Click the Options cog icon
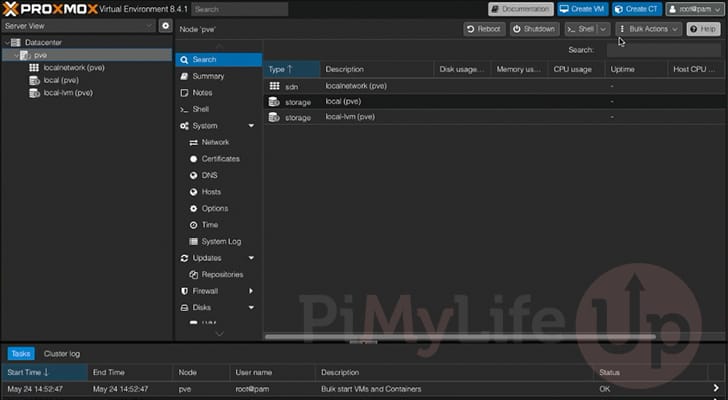 194,208
